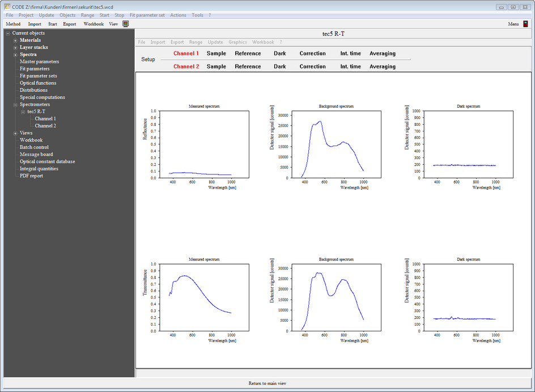Open the Actions menu

pyautogui.click(x=177, y=15)
